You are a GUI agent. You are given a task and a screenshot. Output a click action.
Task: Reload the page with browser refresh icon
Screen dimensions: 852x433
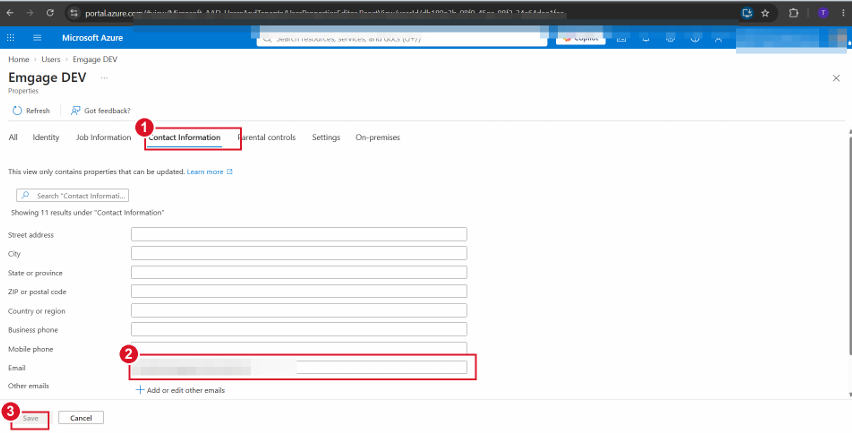50,12
